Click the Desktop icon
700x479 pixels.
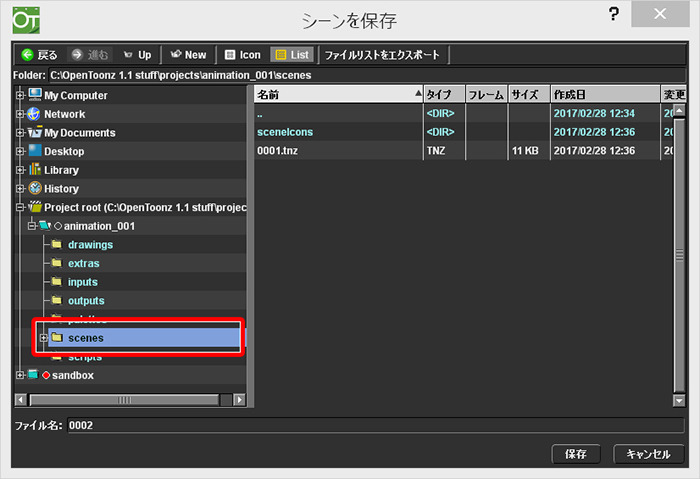(35, 150)
